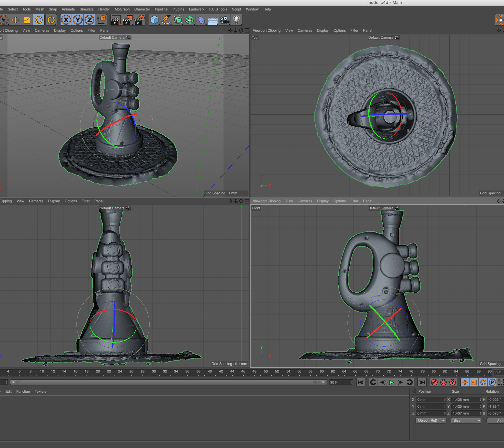Click the X Size input field
The width and height of the screenshot is (504, 448).
click(x=464, y=399)
